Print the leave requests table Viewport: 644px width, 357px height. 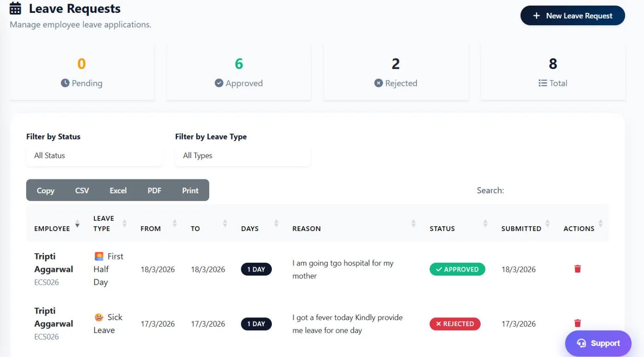point(190,190)
